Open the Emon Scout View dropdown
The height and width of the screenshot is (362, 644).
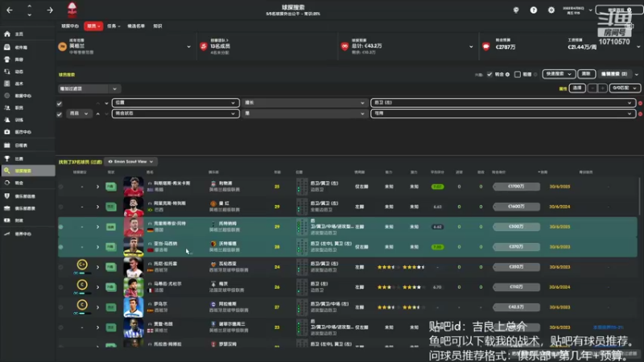click(131, 162)
